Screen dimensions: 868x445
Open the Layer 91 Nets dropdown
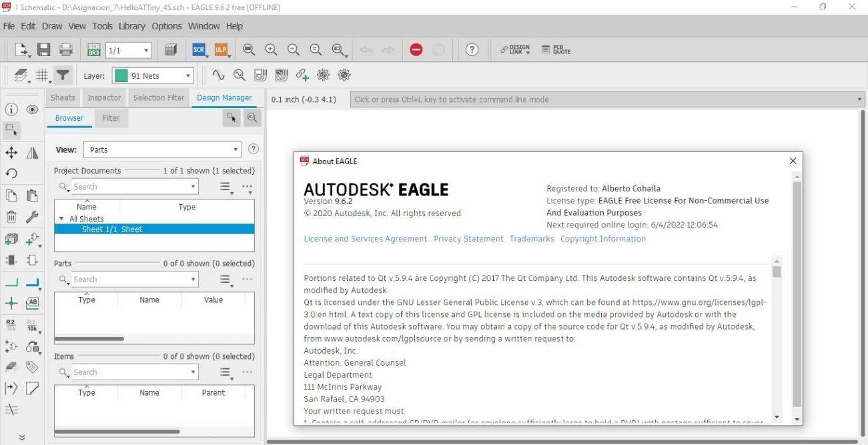153,76
